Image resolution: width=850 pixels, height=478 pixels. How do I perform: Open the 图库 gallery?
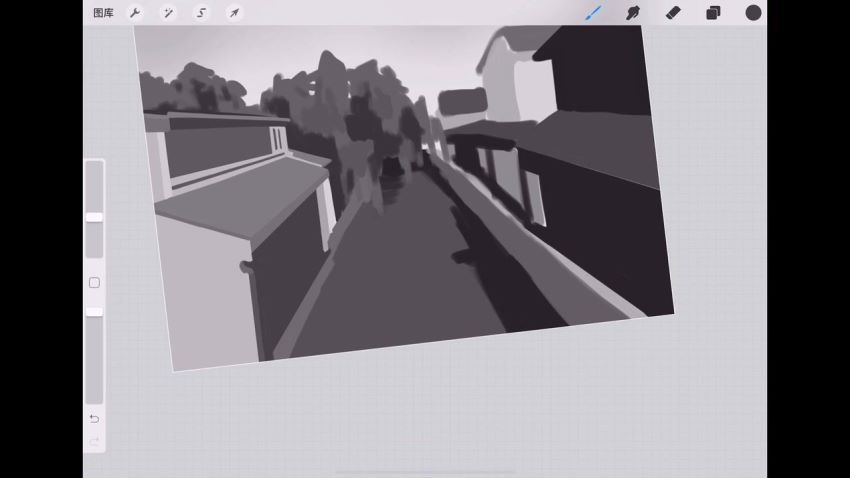pos(103,13)
